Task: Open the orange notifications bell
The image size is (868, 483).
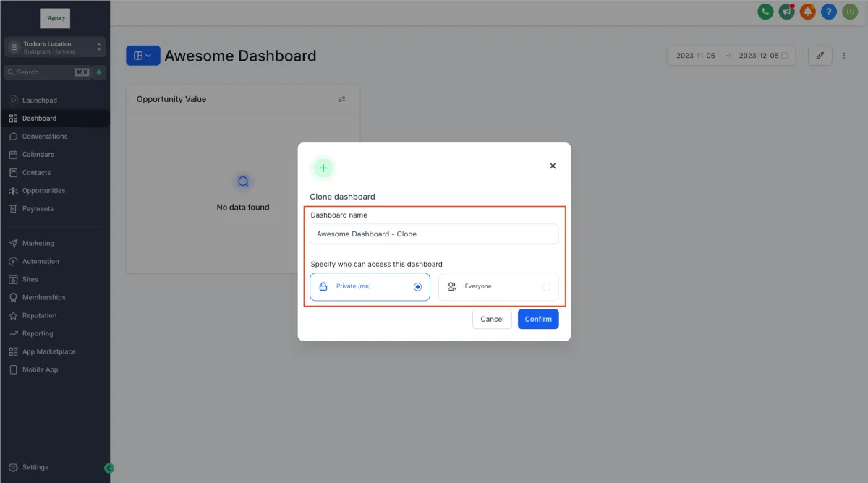Action: (x=807, y=12)
